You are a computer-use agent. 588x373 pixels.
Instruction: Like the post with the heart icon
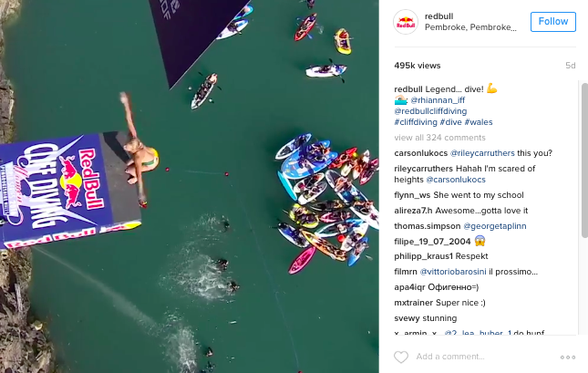401,357
